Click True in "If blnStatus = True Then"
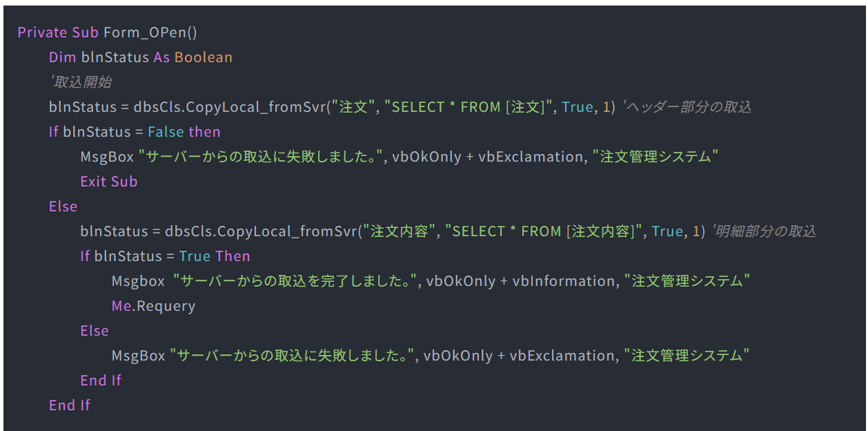Viewport: 868px width, 431px height. [x=195, y=256]
